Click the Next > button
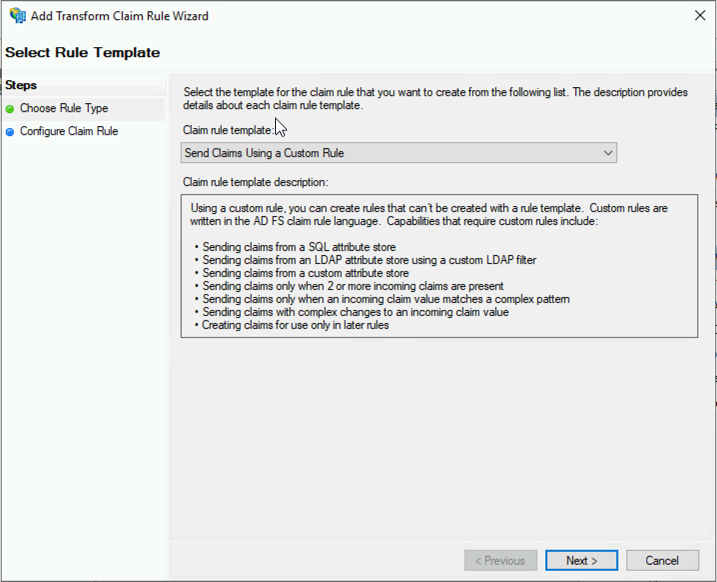717x582 pixels. click(581, 561)
